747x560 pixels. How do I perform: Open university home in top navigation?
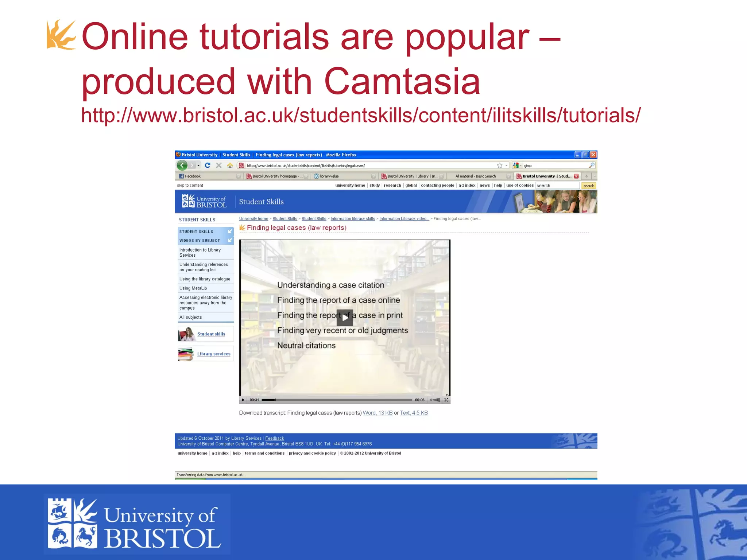pos(350,185)
